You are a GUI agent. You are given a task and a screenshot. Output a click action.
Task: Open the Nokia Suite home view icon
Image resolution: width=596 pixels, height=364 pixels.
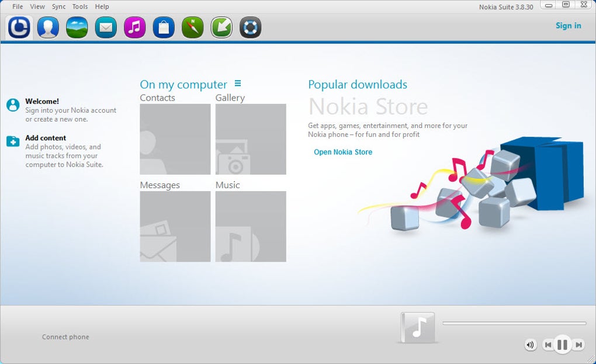(x=19, y=27)
